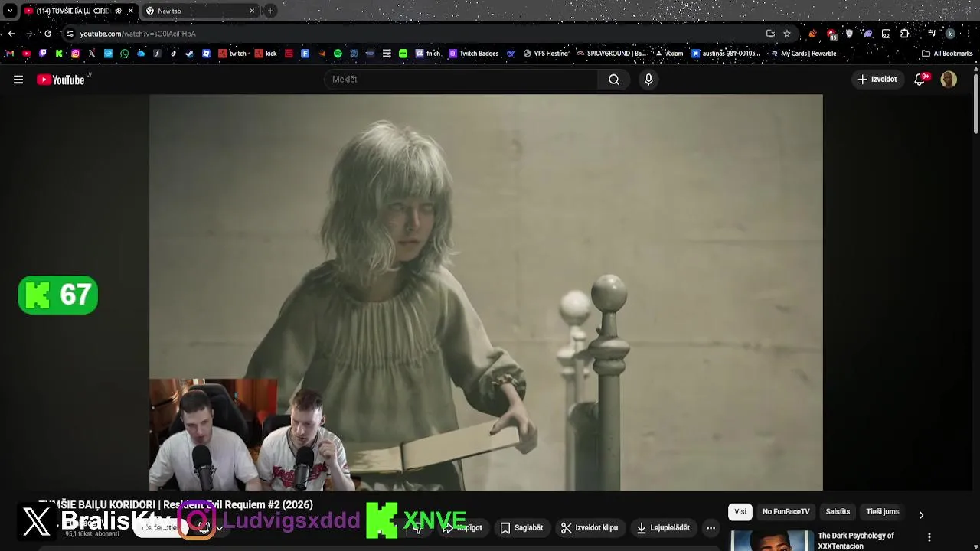Mute the YouTube tab via speaker icon
This screenshot has width=980, height=551.
click(x=118, y=11)
